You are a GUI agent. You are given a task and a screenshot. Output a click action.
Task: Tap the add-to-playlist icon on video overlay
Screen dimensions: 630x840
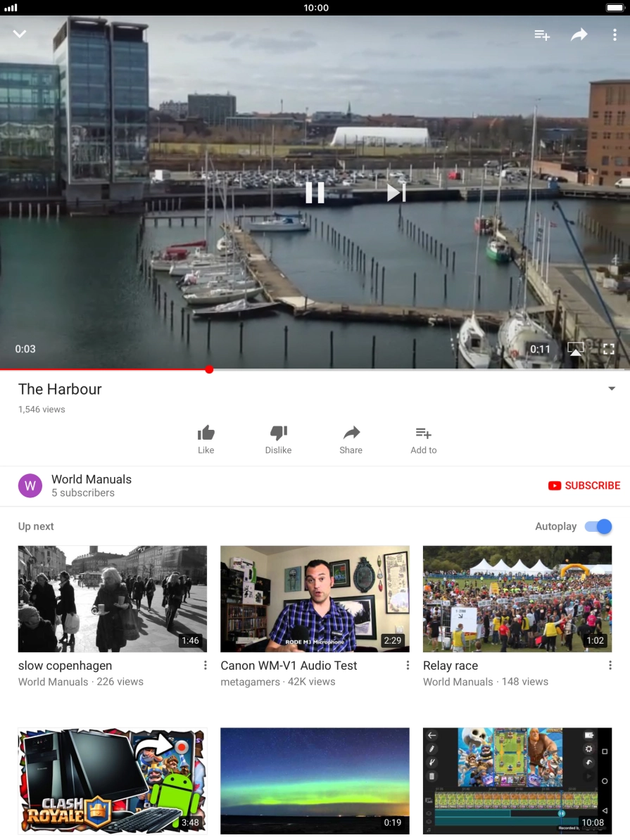542,35
